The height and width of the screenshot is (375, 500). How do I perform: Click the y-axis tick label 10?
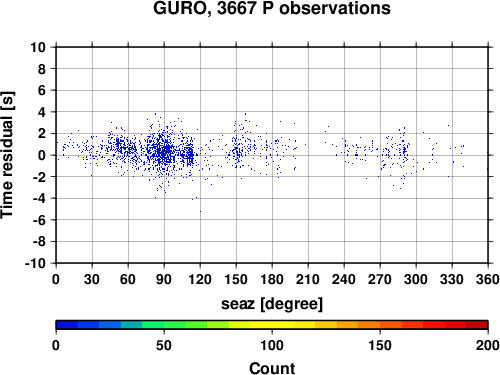[38, 47]
